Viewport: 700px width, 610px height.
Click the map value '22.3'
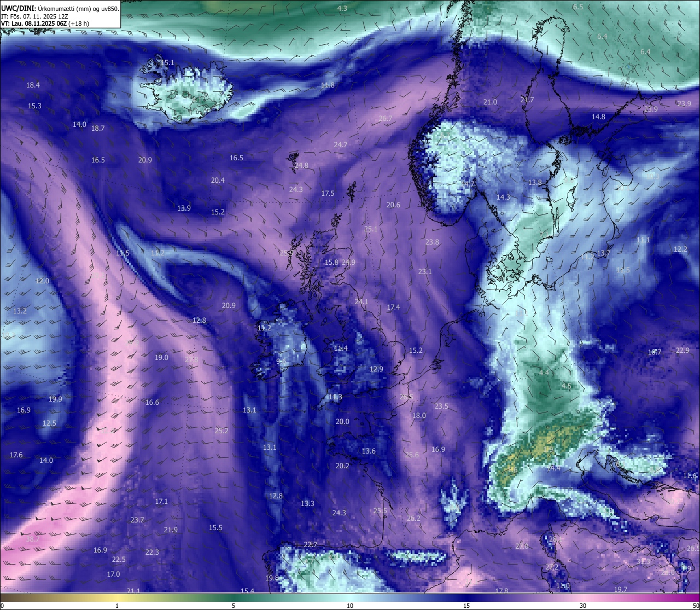pos(152,552)
